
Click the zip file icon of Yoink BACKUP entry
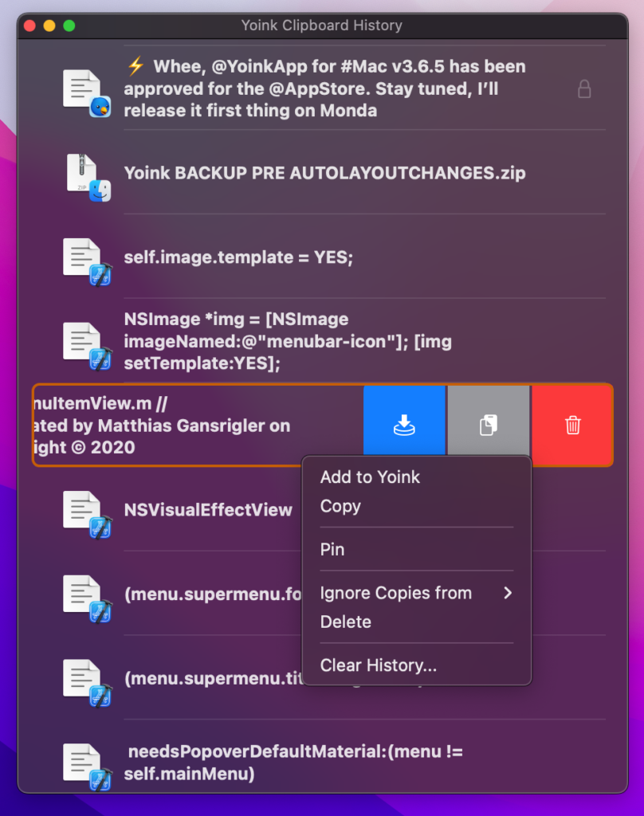[x=88, y=177]
